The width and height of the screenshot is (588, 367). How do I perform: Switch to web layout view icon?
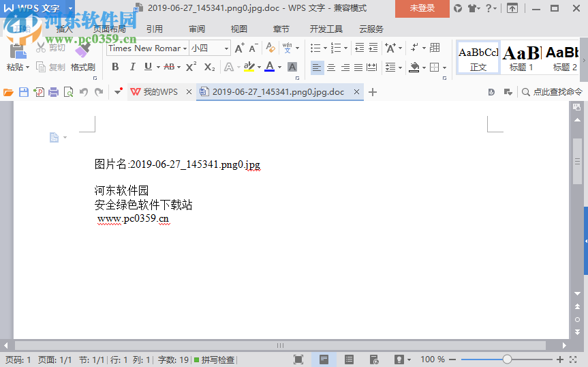pyautogui.click(x=374, y=360)
